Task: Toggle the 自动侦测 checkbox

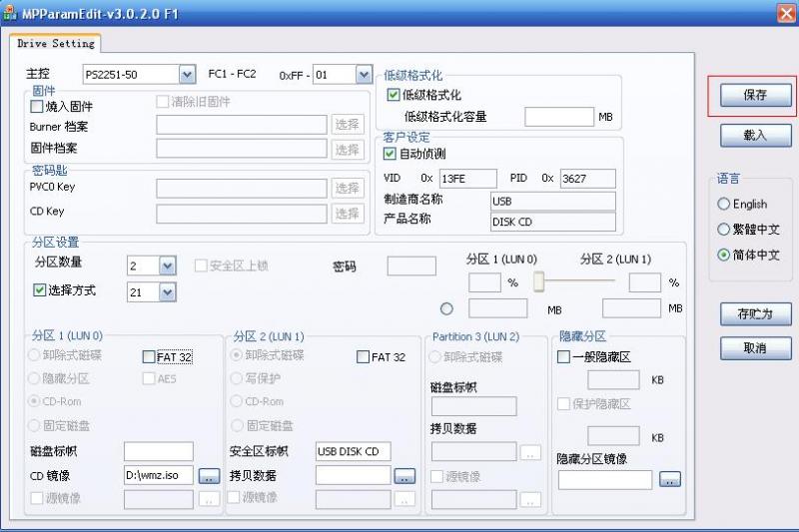Action: (391, 154)
